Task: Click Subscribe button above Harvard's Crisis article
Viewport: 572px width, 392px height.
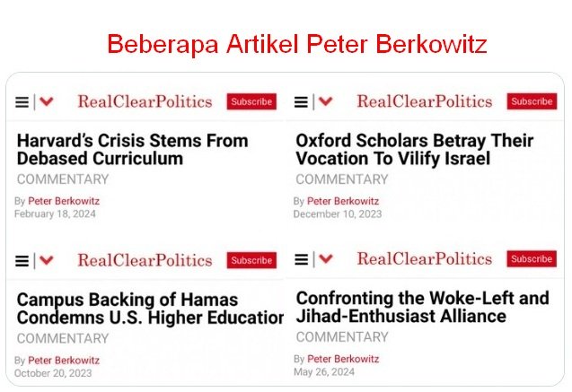Action: pos(251,102)
